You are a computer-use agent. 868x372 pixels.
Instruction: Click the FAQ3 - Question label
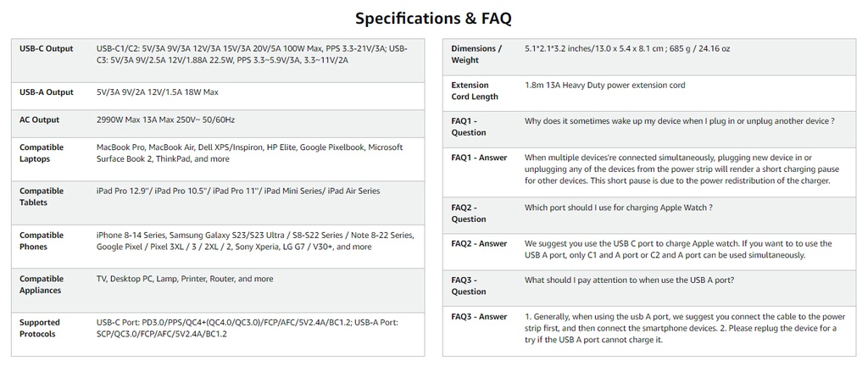[469, 286]
